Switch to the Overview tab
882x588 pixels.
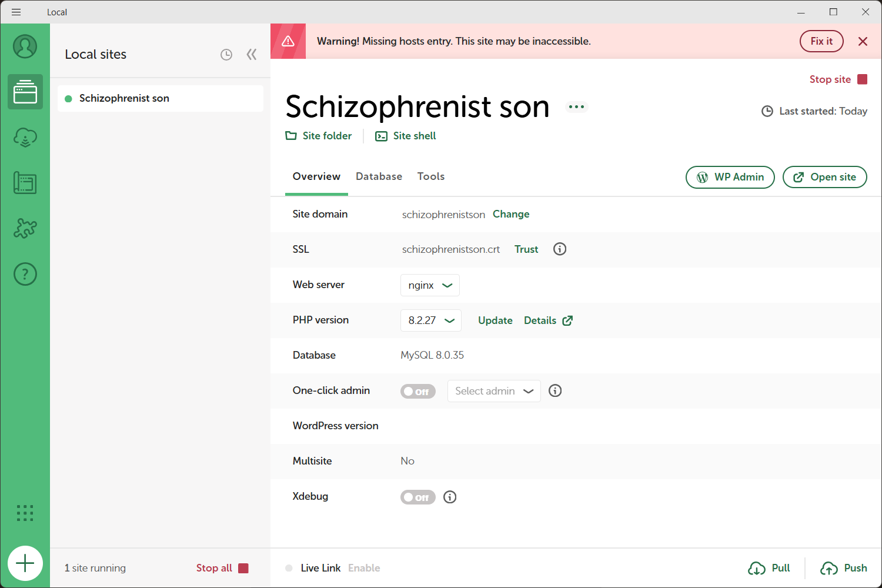click(x=316, y=176)
